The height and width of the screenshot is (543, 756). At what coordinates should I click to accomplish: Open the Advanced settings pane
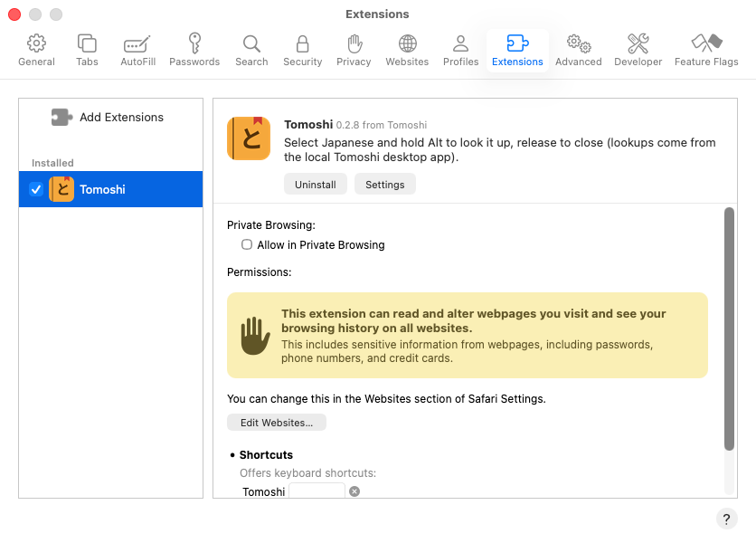coord(579,50)
